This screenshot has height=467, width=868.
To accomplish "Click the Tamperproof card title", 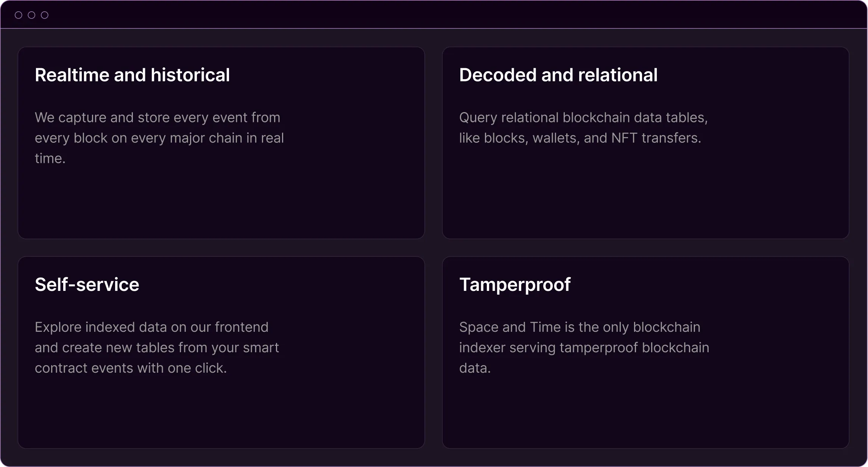I will [x=515, y=285].
